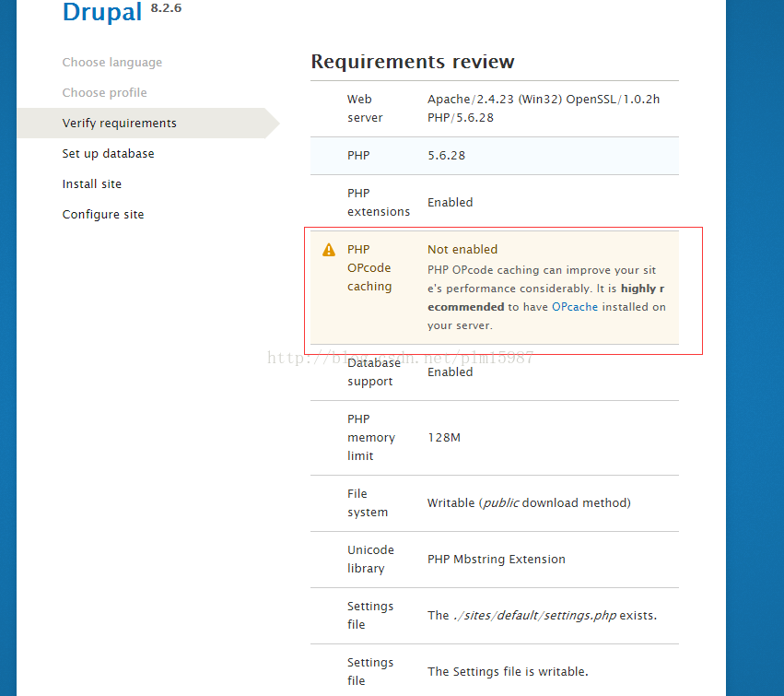Click The Settings file is writable text
Viewport: 784px width, 696px height.
pyautogui.click(x=508, y=671)
